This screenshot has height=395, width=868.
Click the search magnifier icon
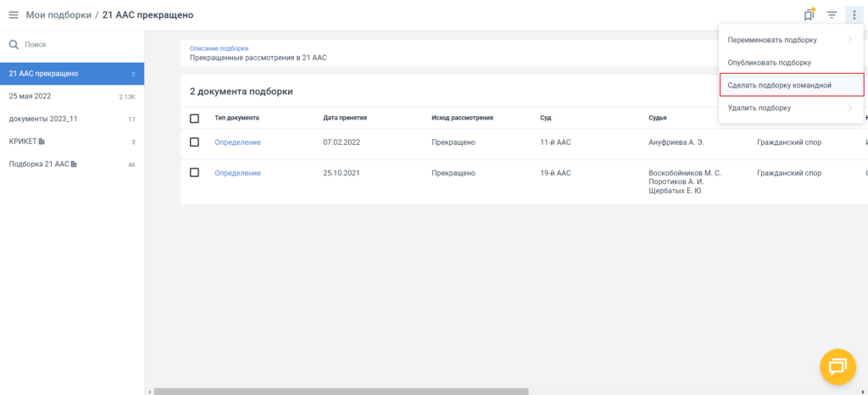(14, 44)
